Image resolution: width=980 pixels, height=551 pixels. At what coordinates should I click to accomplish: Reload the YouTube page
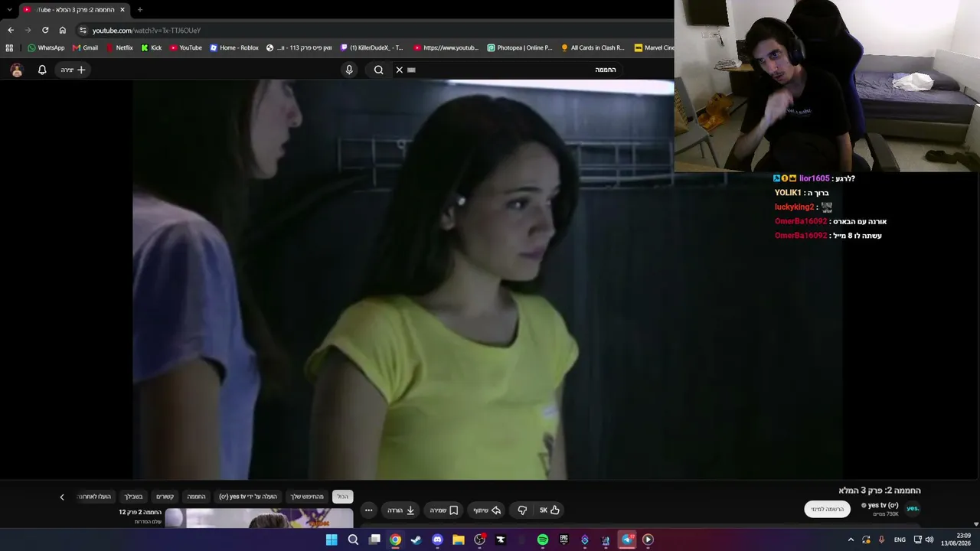pyautogui.click(x=45, y=30)
